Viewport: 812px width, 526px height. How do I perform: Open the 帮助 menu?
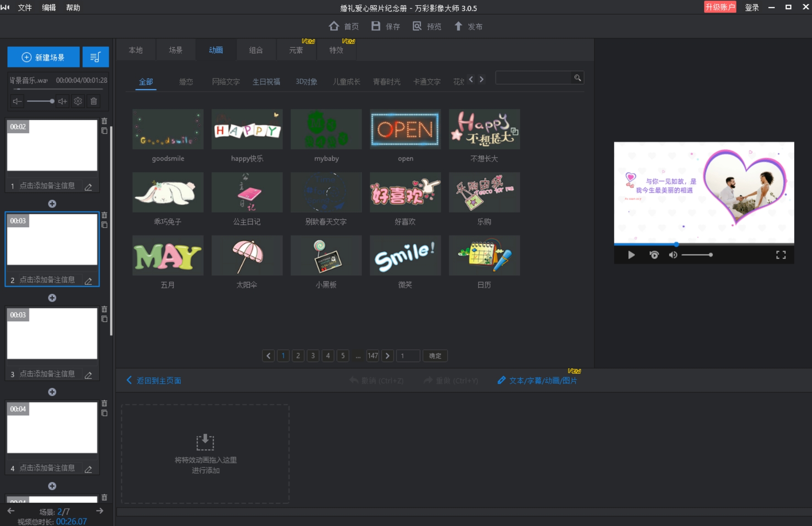pyautogui.click(x=73, y=7)
